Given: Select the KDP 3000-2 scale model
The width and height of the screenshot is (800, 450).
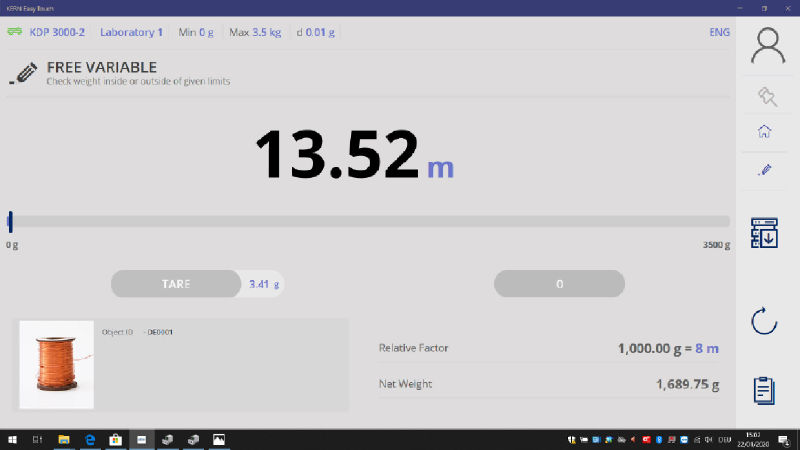Looking at the screenshot, I should (55, 32).
